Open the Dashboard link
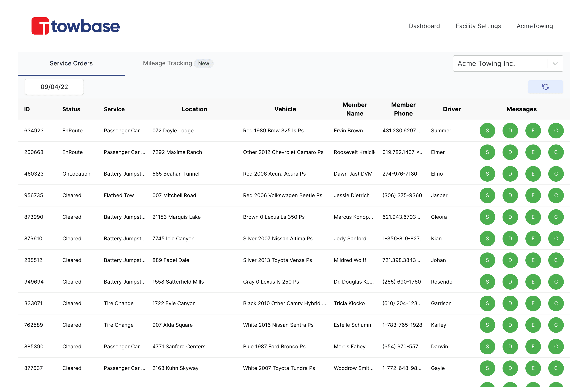588x387 pixels. [x=424, y=26]
